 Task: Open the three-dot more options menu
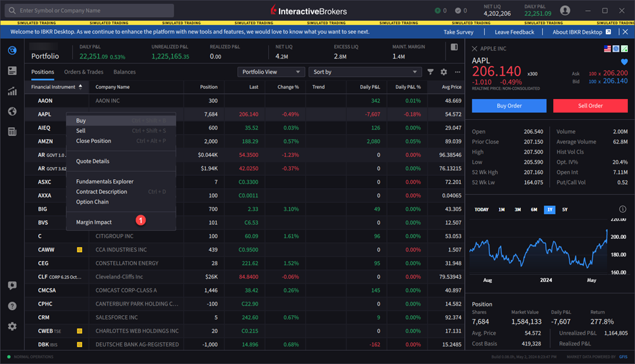click(x=458, y=72)
